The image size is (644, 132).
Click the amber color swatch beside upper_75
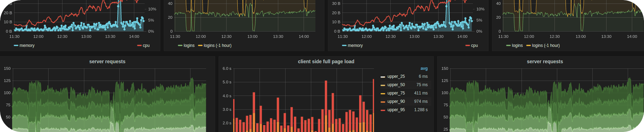coord(383,93)
